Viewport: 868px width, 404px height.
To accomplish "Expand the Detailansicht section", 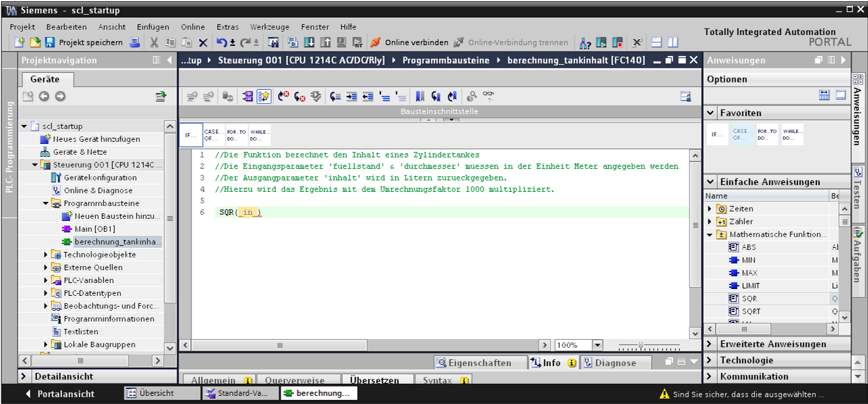I will pyautogui.click(x=24, y=376).
